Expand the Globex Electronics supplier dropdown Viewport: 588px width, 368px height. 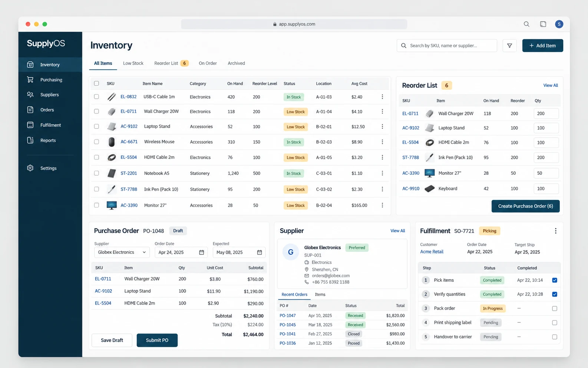[122, 252]
